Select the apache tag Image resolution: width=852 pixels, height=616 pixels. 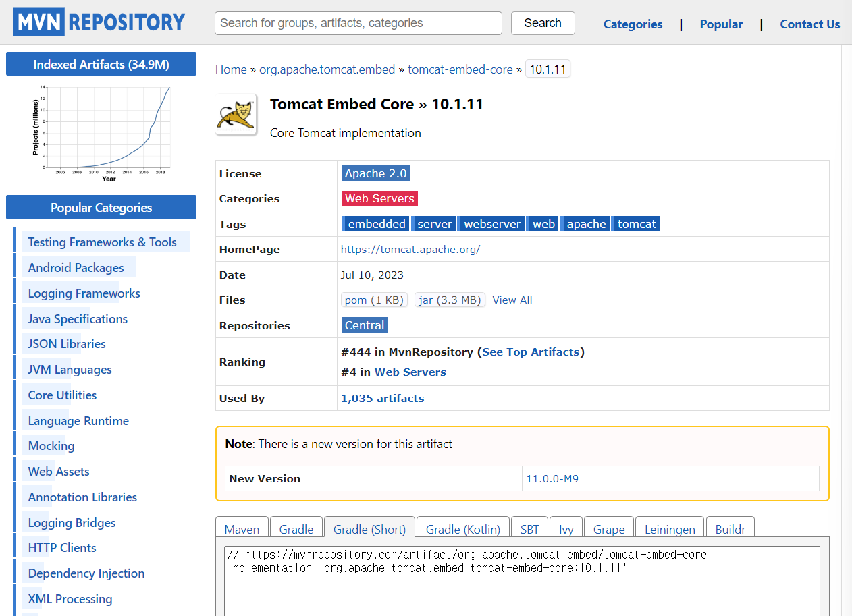pyautogui.click(x=585, y=224)
